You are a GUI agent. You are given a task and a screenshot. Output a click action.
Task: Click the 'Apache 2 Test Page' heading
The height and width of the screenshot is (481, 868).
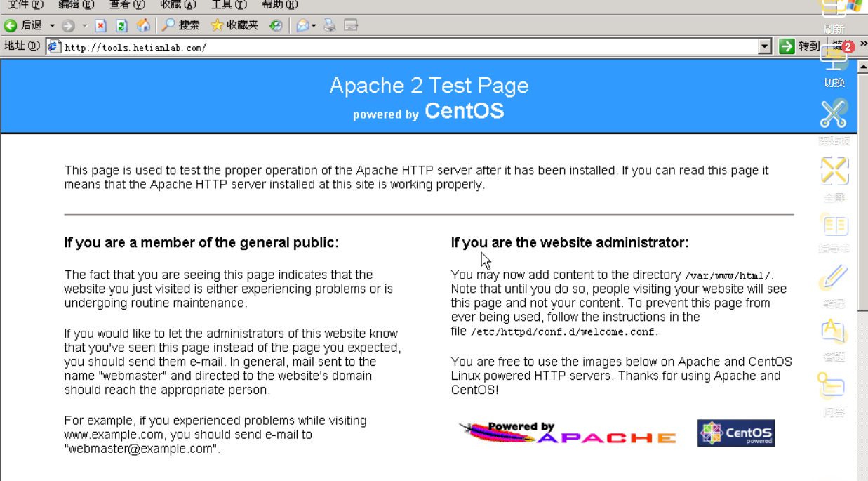point(429,86)
